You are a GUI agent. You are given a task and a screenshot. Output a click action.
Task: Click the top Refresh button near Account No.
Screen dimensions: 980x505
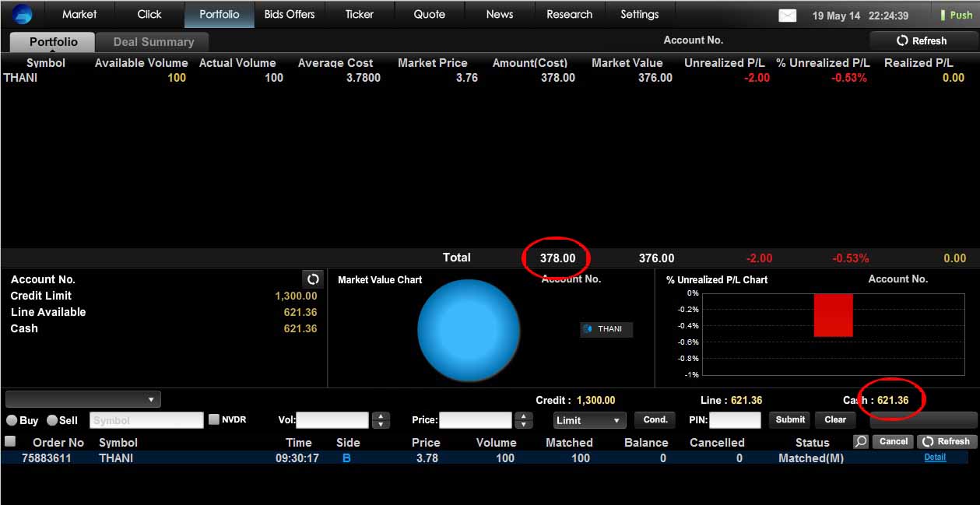pos(922,40)
